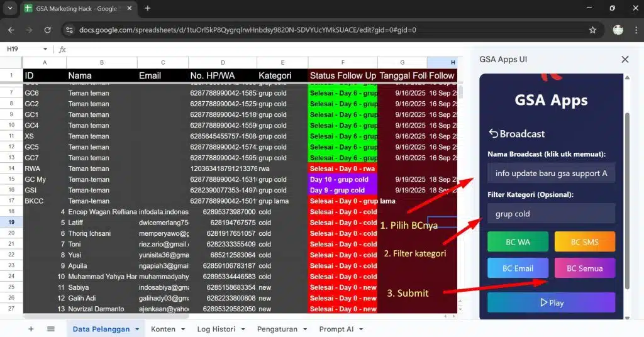
Task: Select row 19 header
Action: pos(11,222)
